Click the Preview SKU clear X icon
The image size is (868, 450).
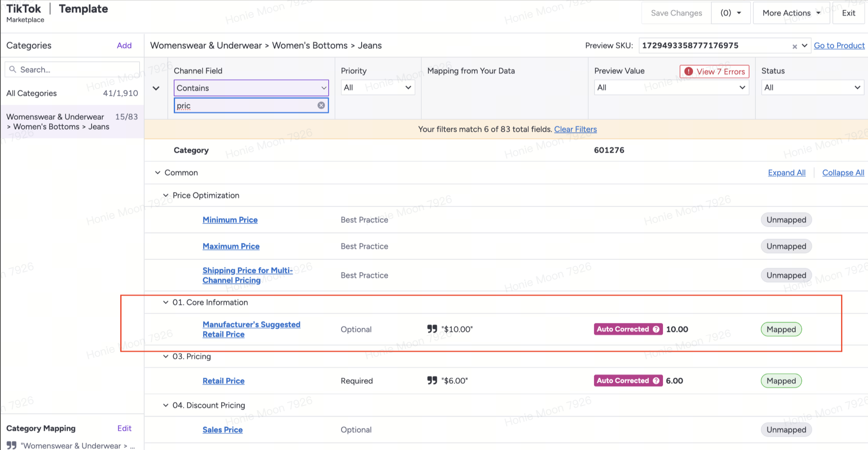pos(794,46)
